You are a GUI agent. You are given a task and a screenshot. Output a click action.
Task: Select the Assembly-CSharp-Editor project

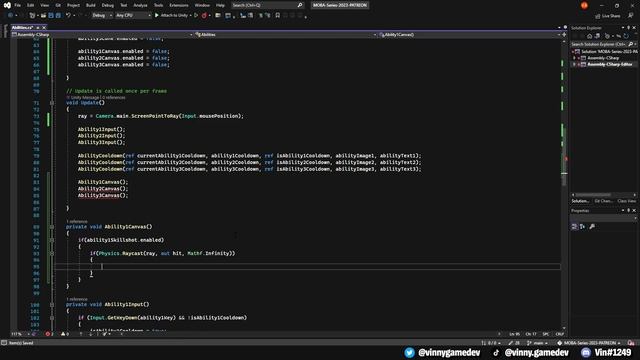[x=610, y=64]
